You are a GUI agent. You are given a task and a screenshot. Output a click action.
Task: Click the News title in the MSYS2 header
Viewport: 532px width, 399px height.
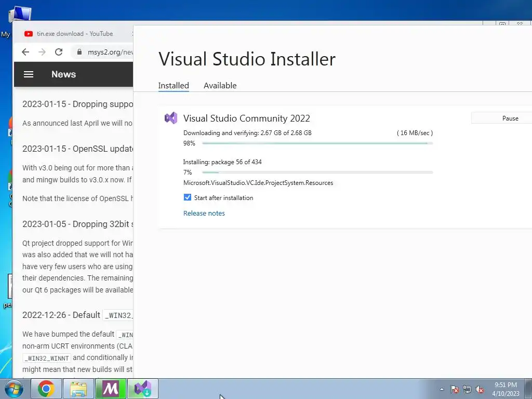point(63,74)
